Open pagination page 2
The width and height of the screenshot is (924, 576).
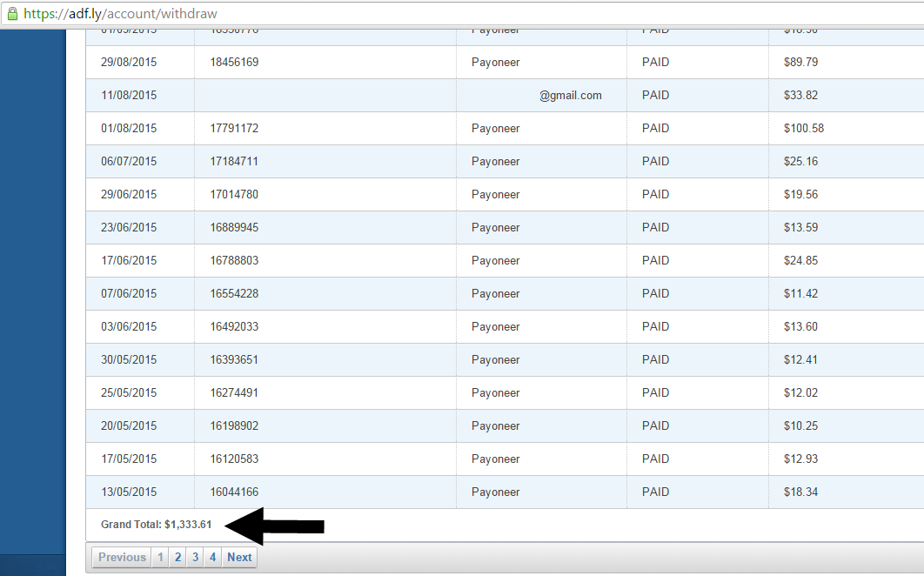[178, 557]
